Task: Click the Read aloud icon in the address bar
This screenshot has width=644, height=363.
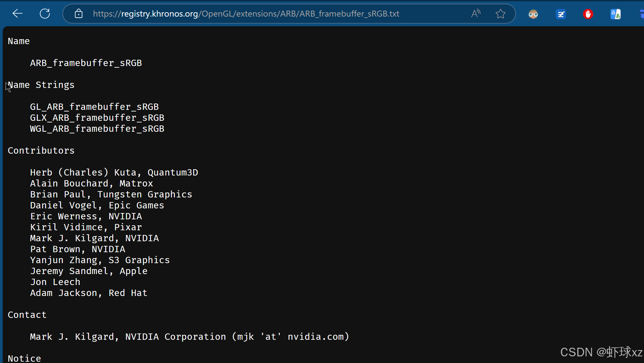Action: [475, 14]
